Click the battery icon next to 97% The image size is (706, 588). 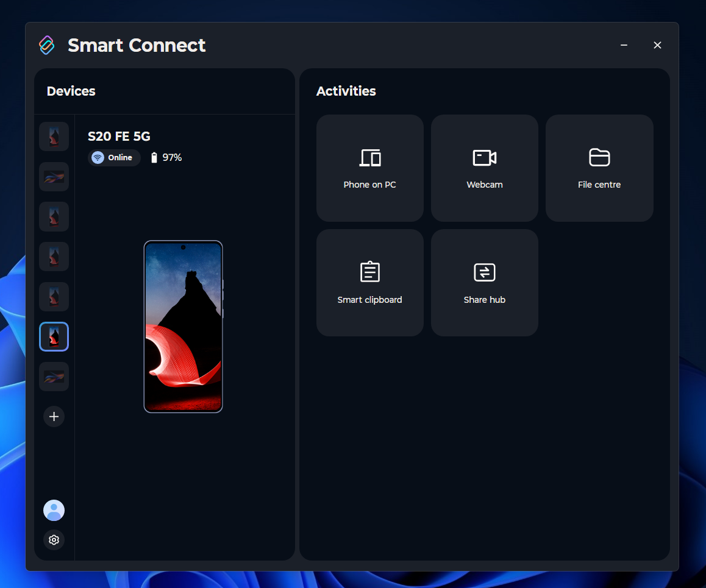[154, 157]
